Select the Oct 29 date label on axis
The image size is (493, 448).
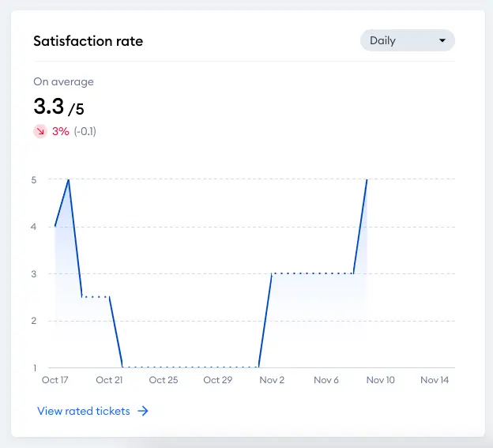click(218, 380)
